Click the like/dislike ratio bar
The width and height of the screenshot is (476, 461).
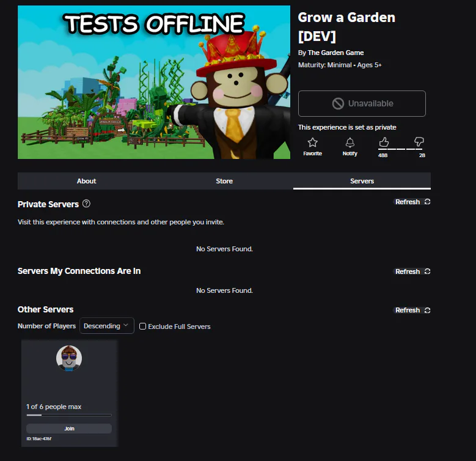(400, 149)
